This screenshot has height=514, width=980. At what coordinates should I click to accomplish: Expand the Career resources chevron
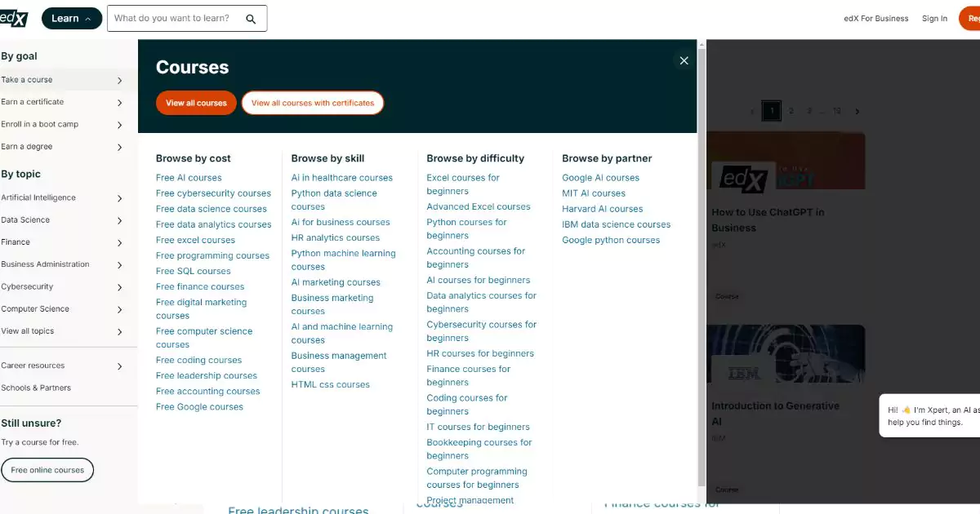coord(119,366)
